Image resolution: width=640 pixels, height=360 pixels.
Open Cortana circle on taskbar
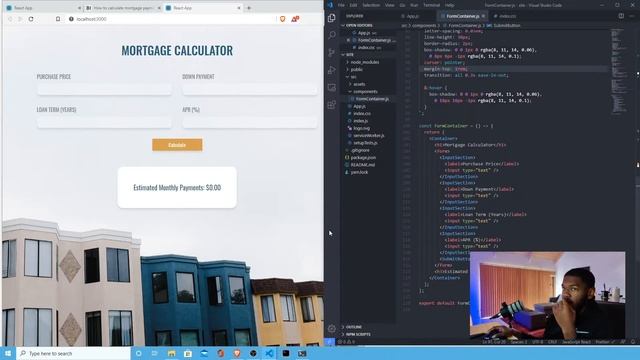coord(139,353)
